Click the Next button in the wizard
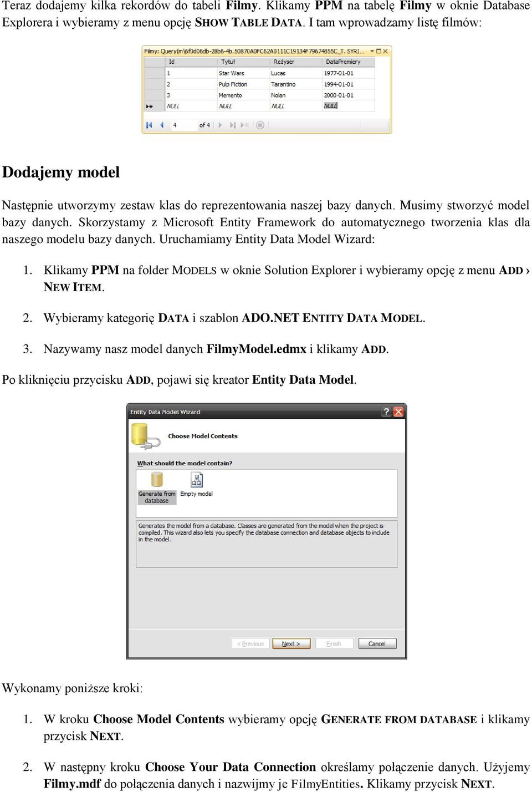Viewport: 532px width, 792px height. (291, 643)
